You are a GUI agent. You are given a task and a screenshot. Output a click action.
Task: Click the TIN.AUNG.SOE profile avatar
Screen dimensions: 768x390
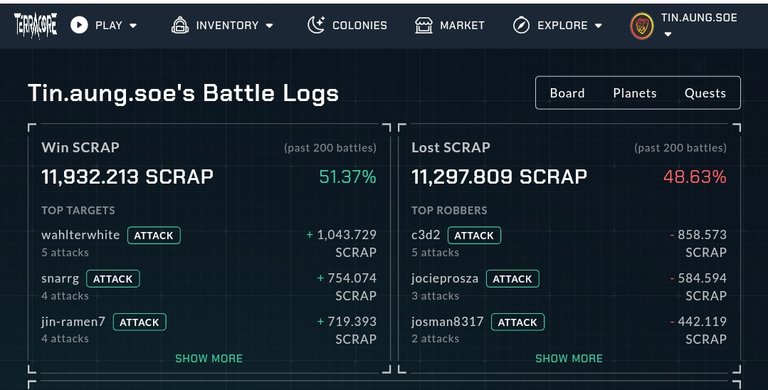(642, 26)
